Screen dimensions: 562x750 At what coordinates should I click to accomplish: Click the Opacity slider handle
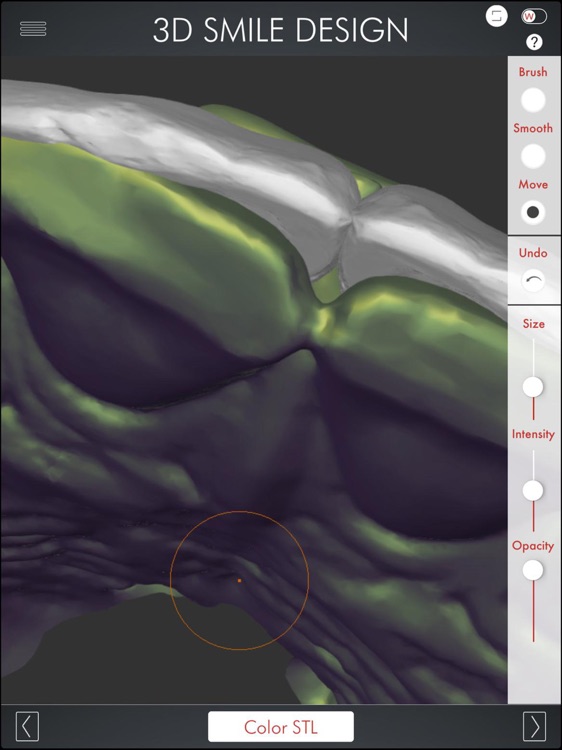[x=533, y=570]
